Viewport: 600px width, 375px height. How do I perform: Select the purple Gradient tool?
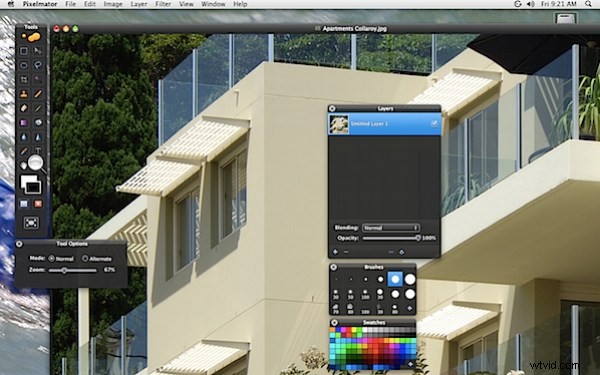pos(24,122)
